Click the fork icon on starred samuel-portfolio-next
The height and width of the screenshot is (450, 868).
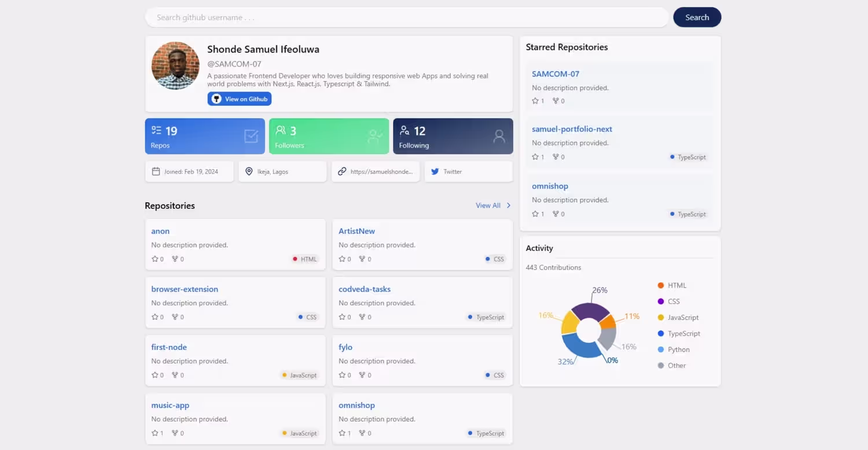(556, 157)
